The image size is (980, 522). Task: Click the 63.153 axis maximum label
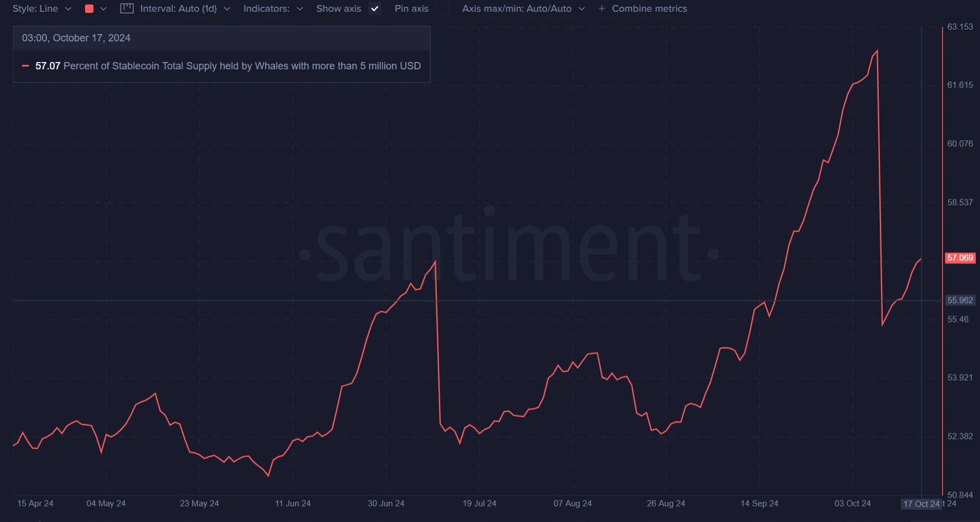(x=960, y=27)
